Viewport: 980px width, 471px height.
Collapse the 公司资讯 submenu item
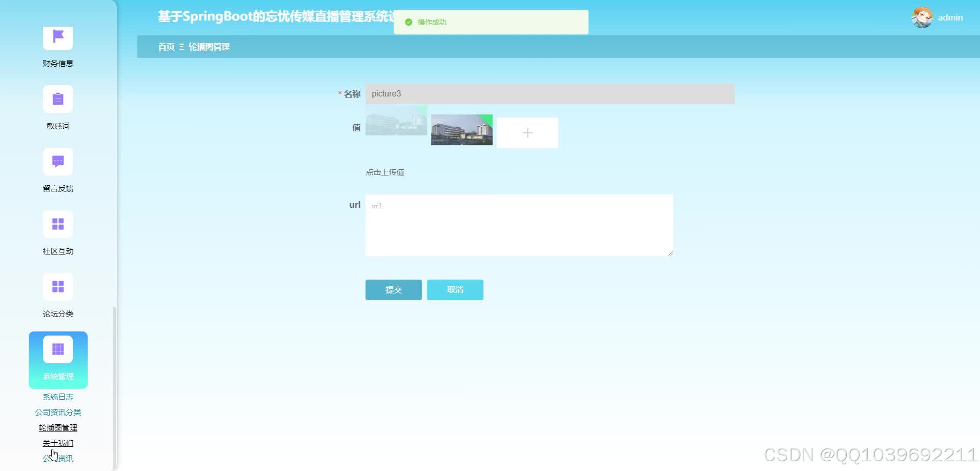(x=58, y=458)
